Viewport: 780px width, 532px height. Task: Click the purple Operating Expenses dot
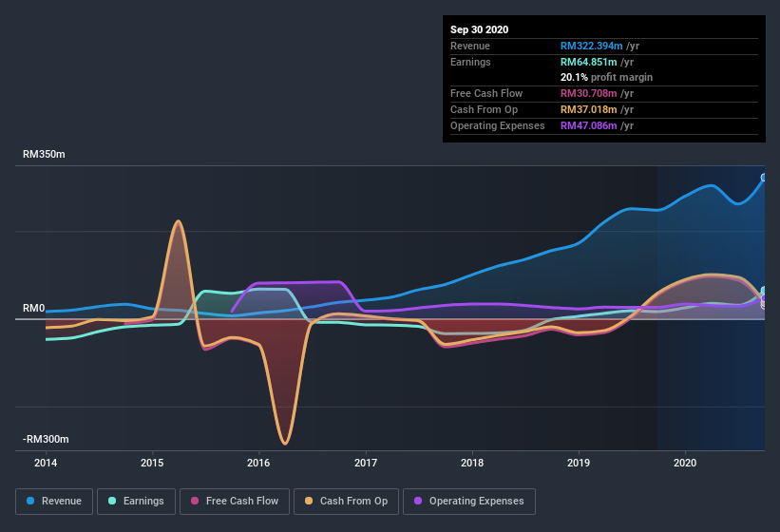(419, 501)
